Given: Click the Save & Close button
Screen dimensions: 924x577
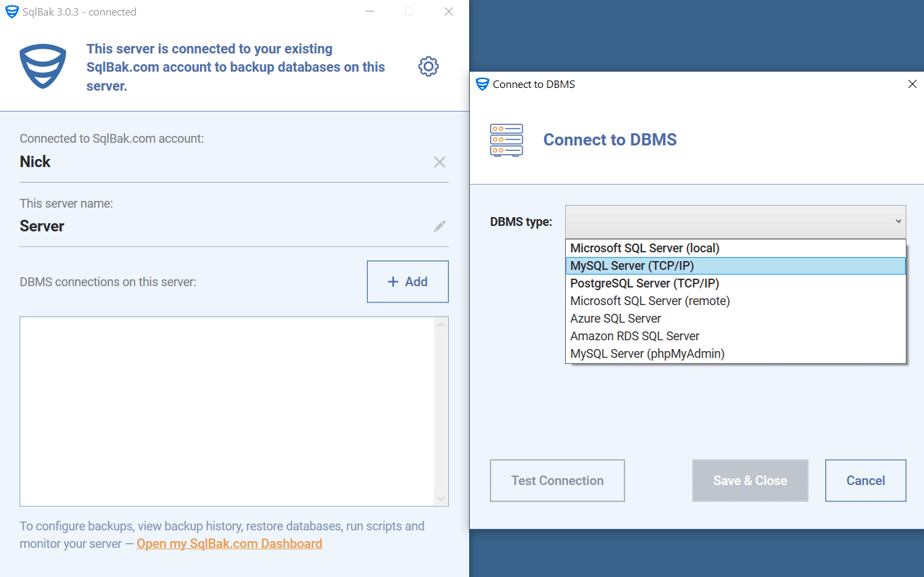Looking at the screenshot, I should [x=750, y=480].
